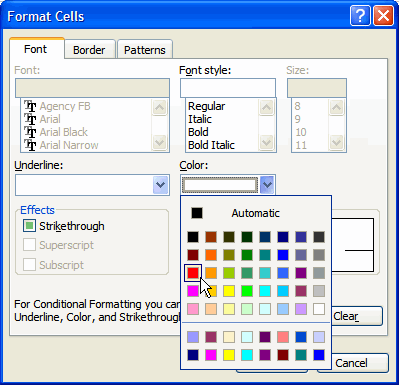Choose size 8 in Size list

click(x=297, y=106)
